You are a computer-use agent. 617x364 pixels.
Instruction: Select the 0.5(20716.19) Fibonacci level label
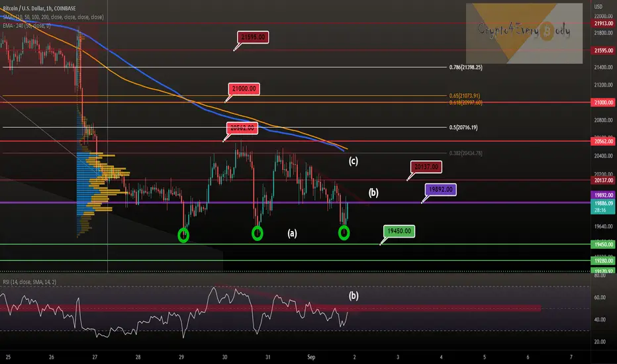(x=463, y=128)
